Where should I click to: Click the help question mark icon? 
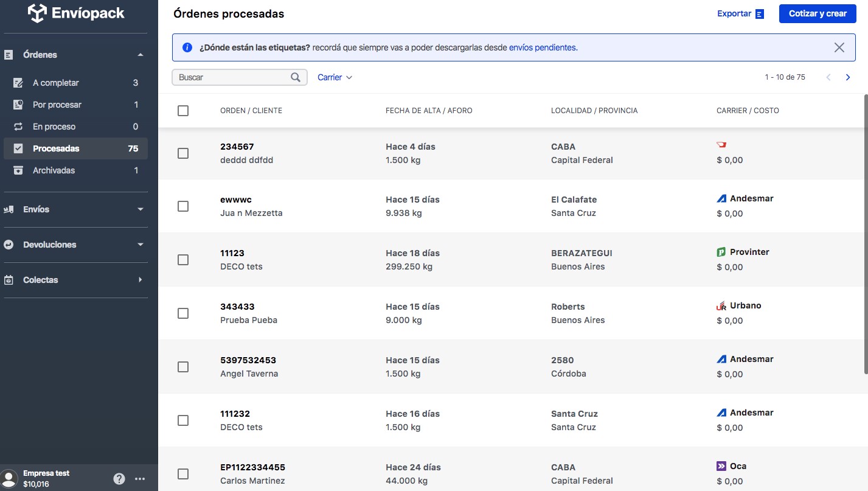pos(119,479)
